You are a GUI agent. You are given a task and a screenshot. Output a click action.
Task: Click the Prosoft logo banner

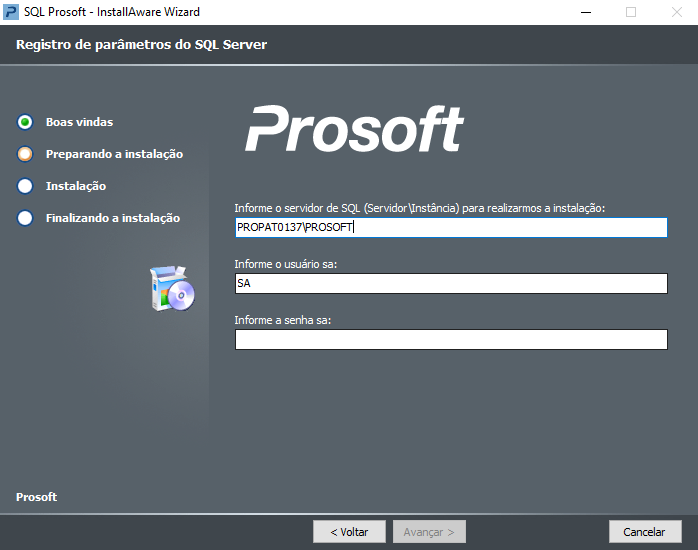pyautogui.click(x=354, y=129)
